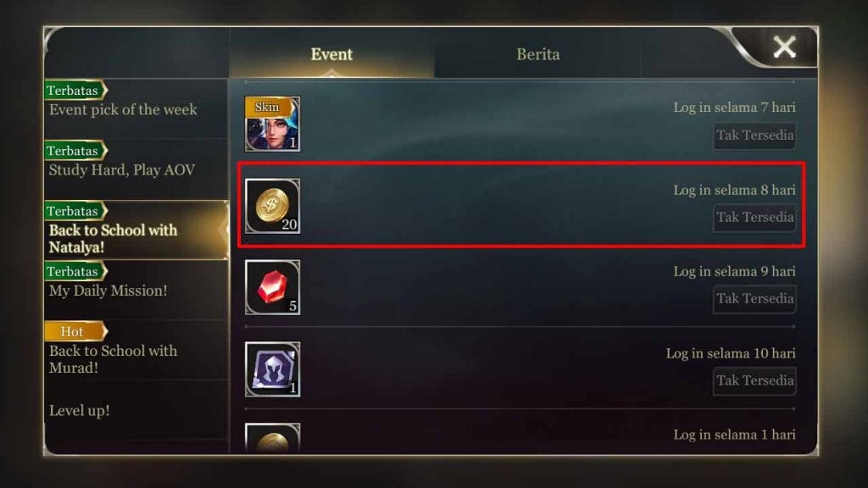Click Tak Tersedia button for 9-day login

(x=754, y=299)
